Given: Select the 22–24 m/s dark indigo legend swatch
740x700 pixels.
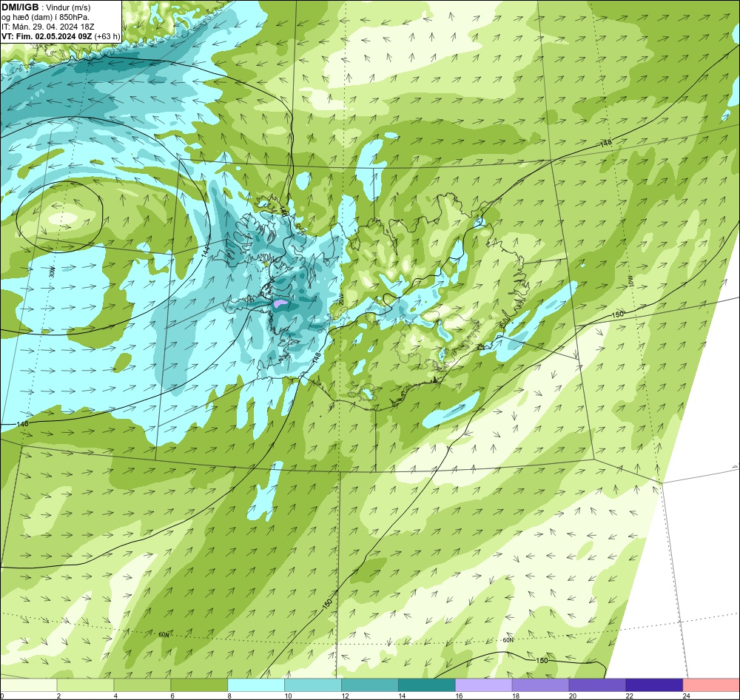Looking at the screenshot, I should point(655,685).
